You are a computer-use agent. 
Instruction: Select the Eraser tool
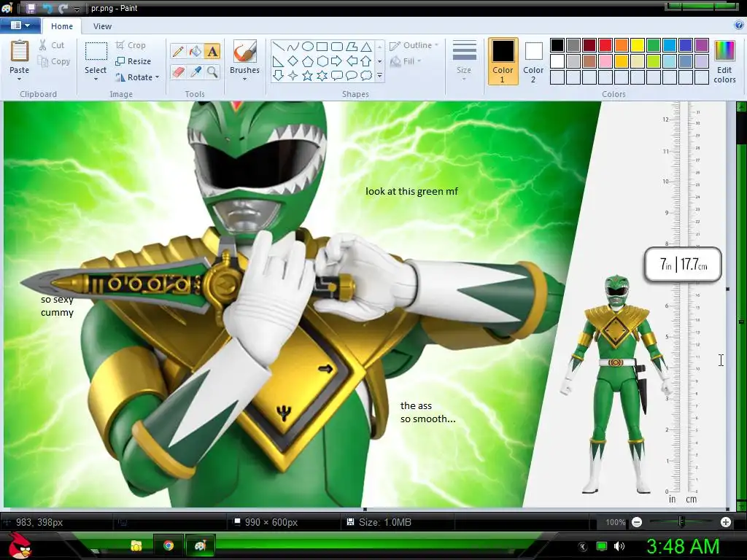178,72
